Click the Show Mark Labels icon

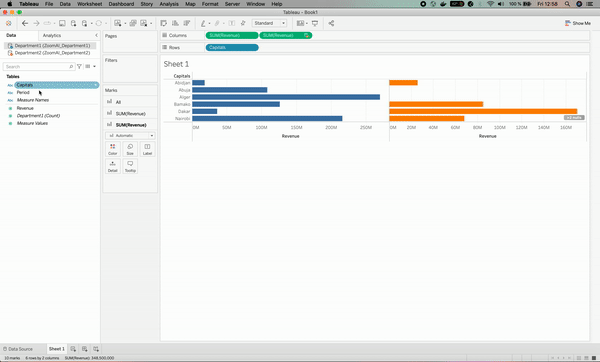[x=232, y=23]
